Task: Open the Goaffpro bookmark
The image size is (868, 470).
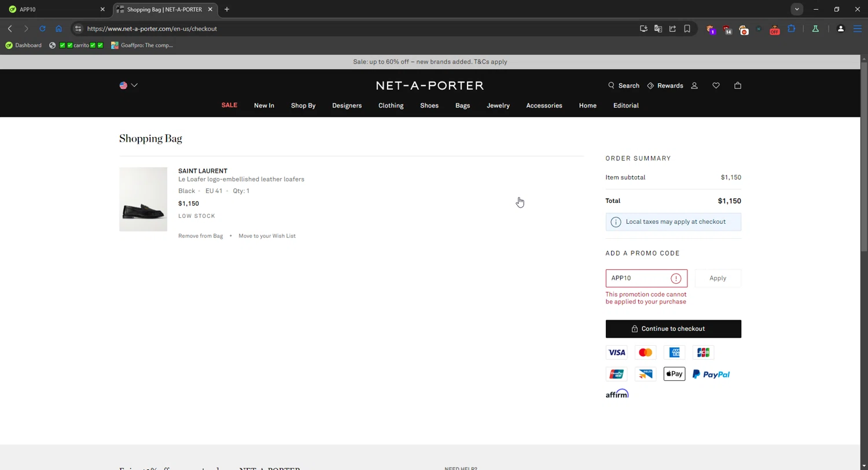Action: (142, 45)
